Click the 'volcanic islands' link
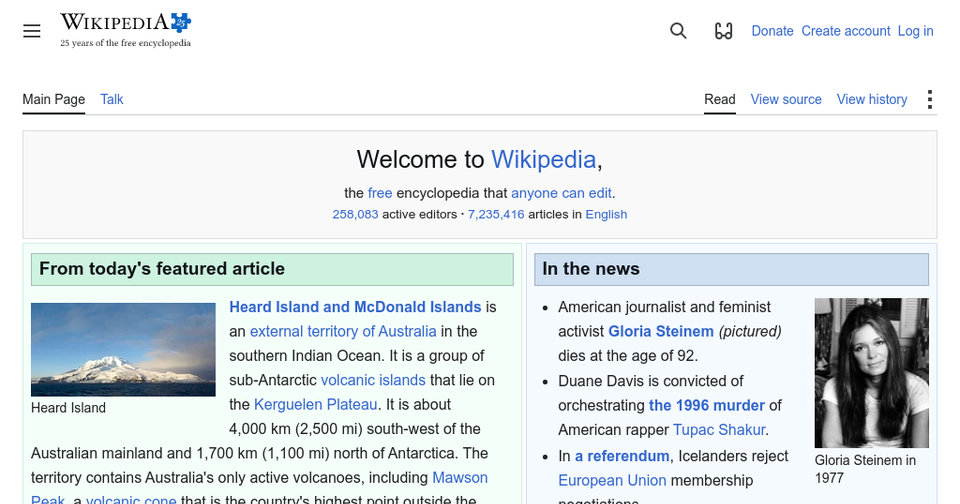This screenshot has height=504, width=960. (373, 380)
